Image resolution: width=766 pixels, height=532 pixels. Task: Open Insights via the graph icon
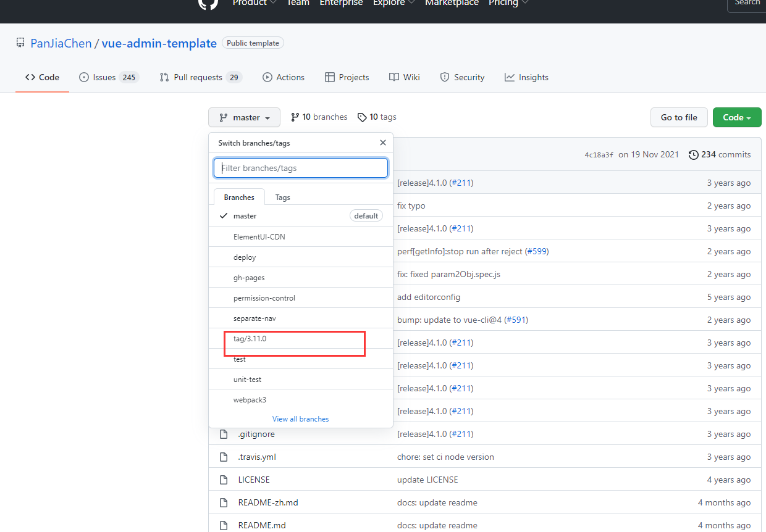[x=510, y=77]
